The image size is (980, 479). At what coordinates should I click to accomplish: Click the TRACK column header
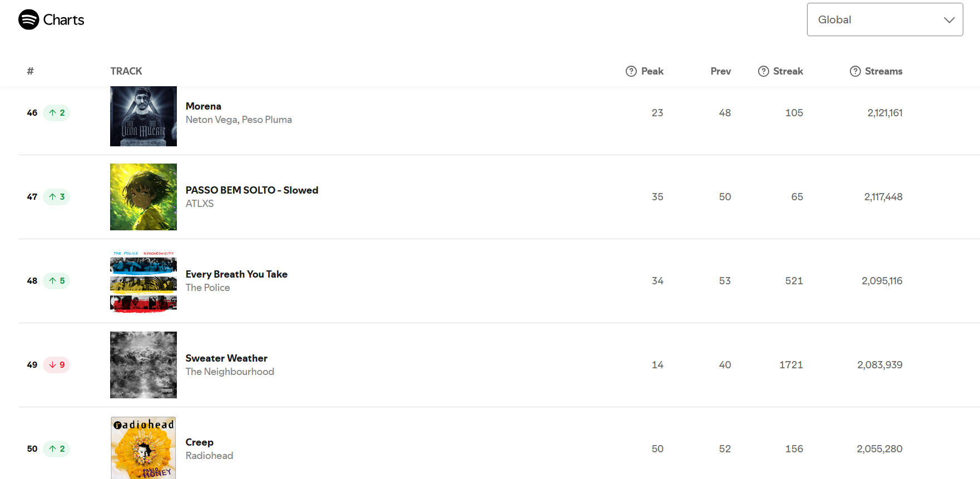pyautogui.click(x=126, y=71)
